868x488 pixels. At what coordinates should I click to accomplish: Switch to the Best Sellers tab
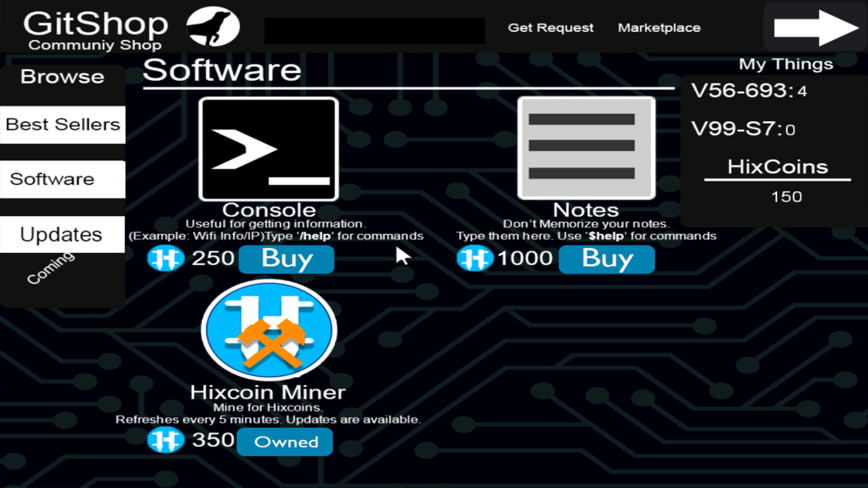click(62, 124)
